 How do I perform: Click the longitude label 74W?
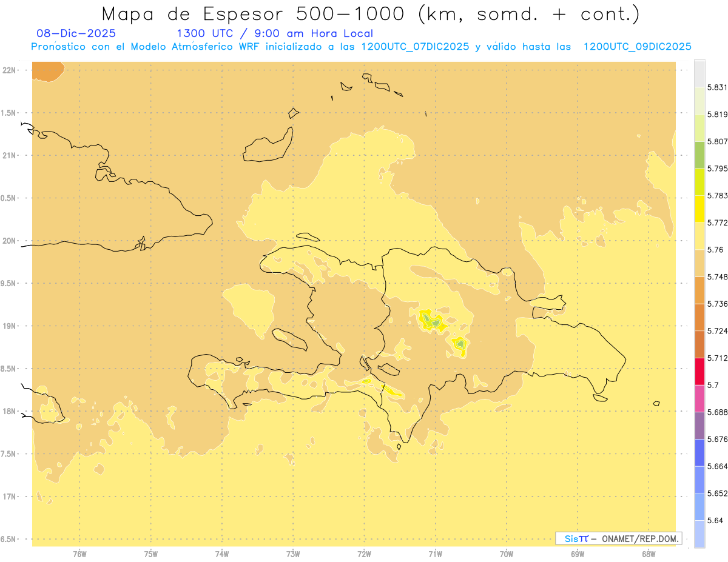pos(222,554)
